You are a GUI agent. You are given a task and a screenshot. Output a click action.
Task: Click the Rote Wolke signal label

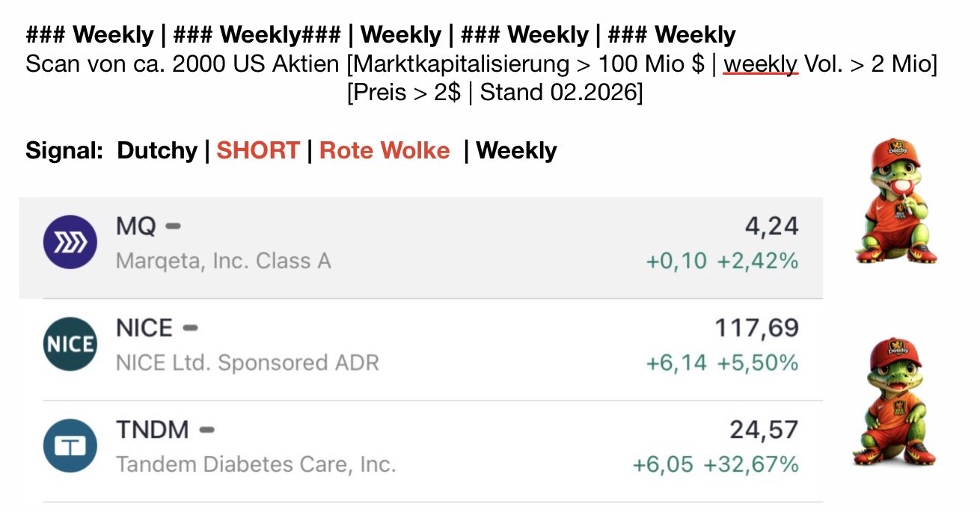(x=385, y=151)
